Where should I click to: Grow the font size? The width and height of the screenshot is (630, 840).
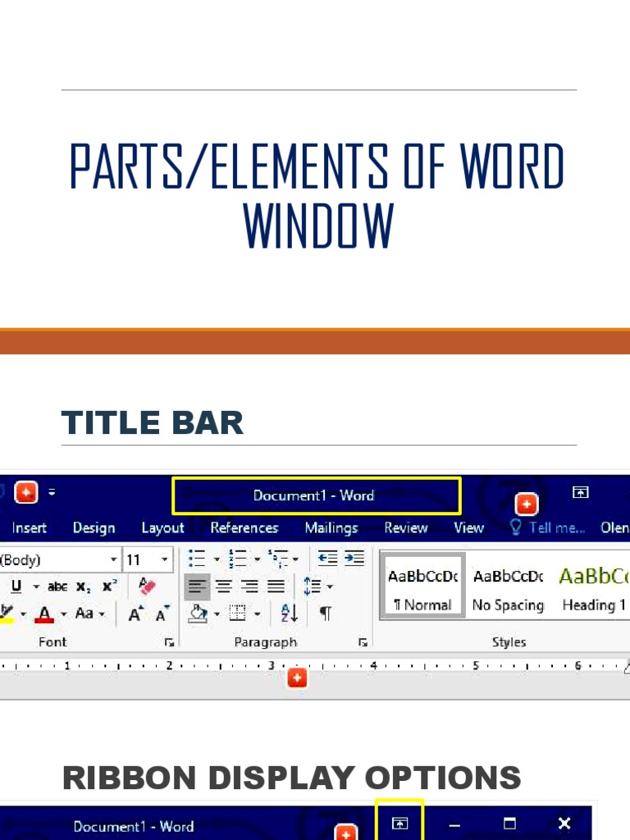pos(136,614)
